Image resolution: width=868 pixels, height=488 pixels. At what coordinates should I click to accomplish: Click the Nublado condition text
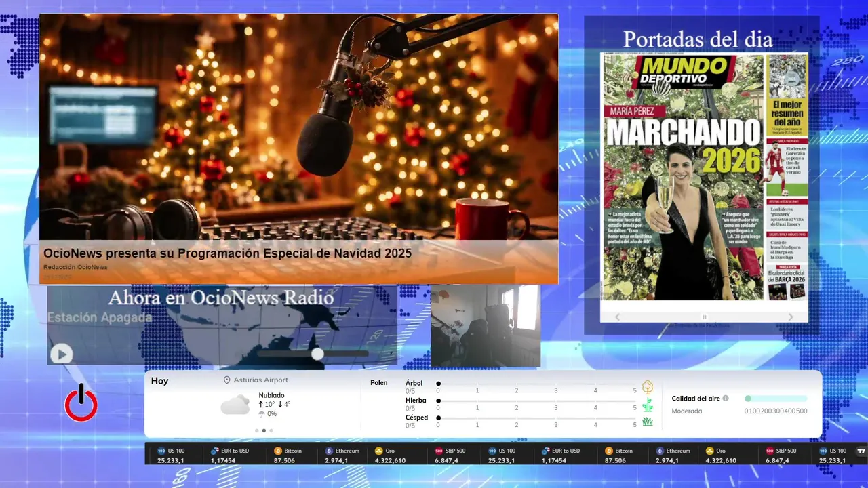pyautogui.click(x=271, y=395)
